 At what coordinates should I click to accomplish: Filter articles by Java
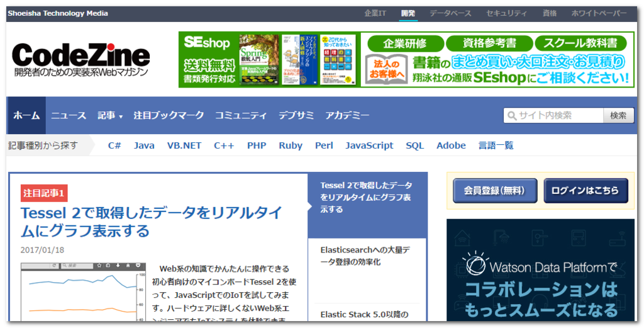(x=144, y=145)
